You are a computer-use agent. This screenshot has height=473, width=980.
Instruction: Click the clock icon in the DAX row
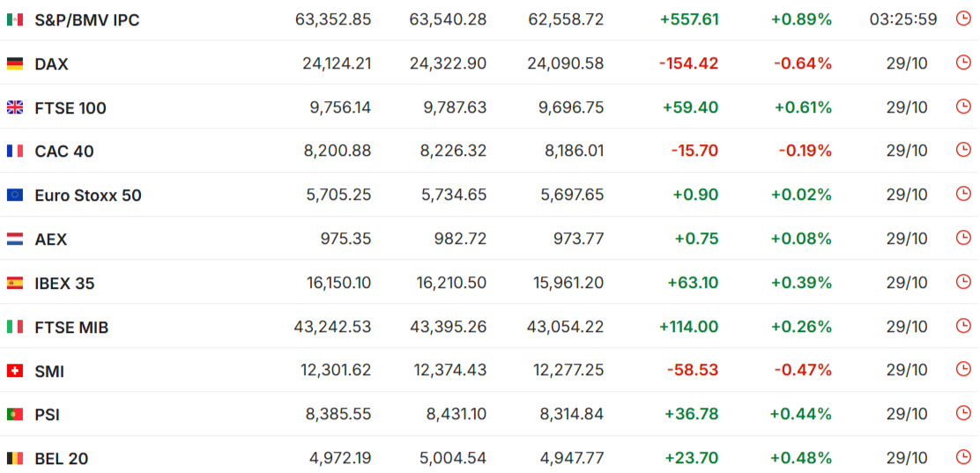point(962,63)
